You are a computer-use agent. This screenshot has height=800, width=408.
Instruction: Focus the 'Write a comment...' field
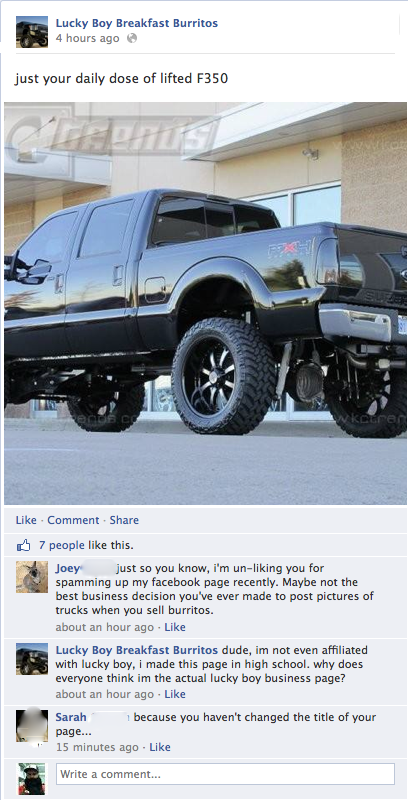pos(225,774)
